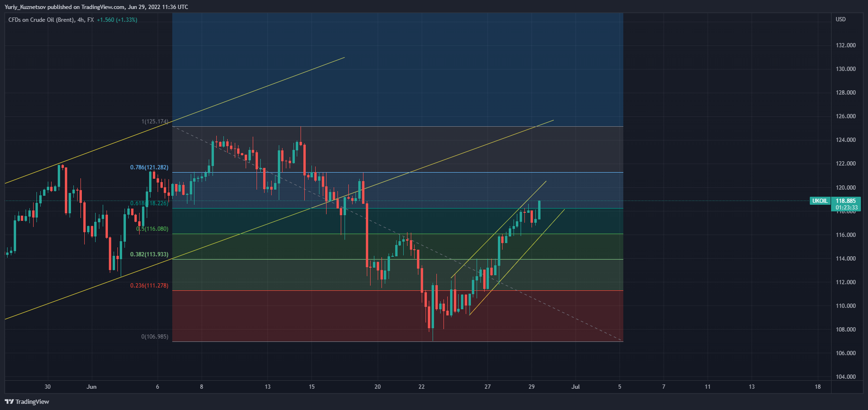Click the UKOIL price tag

tap(820, 201)
